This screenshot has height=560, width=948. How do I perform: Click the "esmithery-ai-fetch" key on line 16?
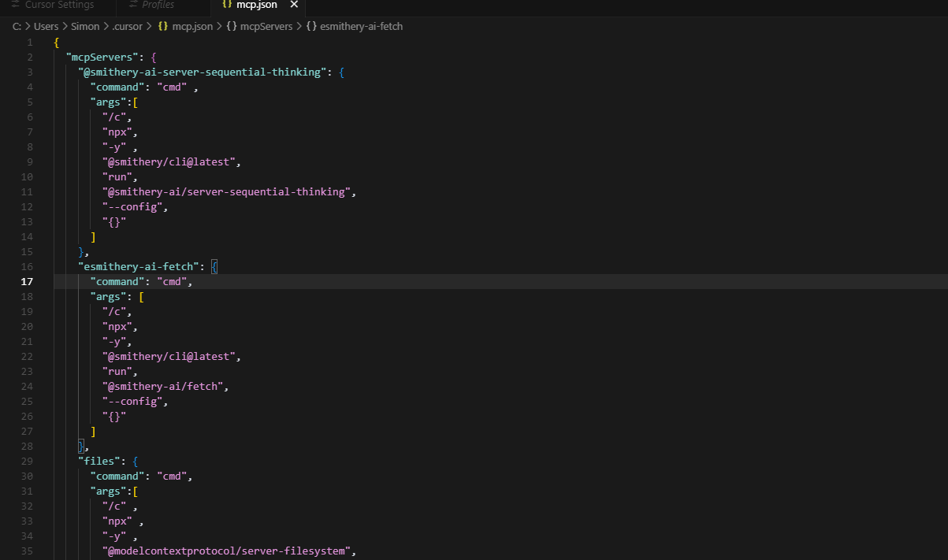tap(139, 266)
